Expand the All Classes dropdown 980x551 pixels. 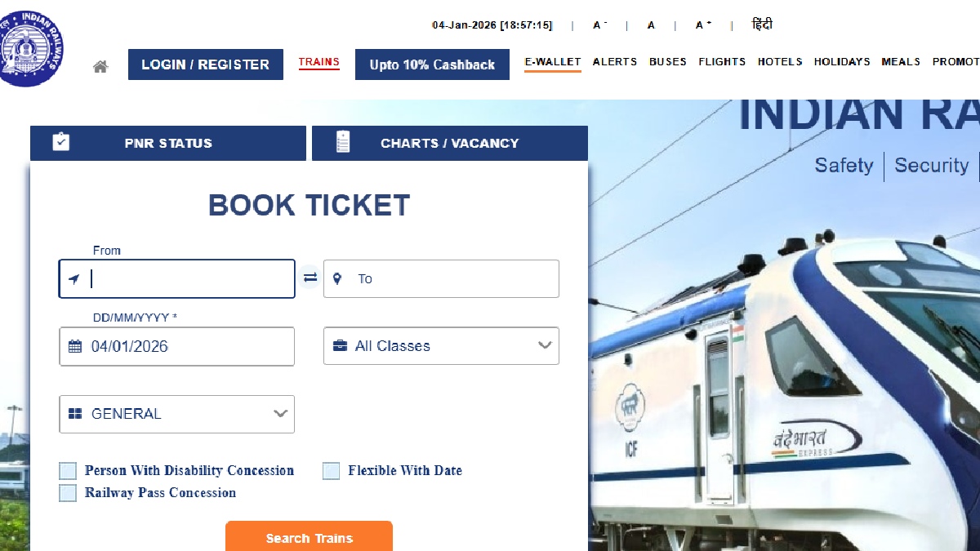(x=441, y=346)
